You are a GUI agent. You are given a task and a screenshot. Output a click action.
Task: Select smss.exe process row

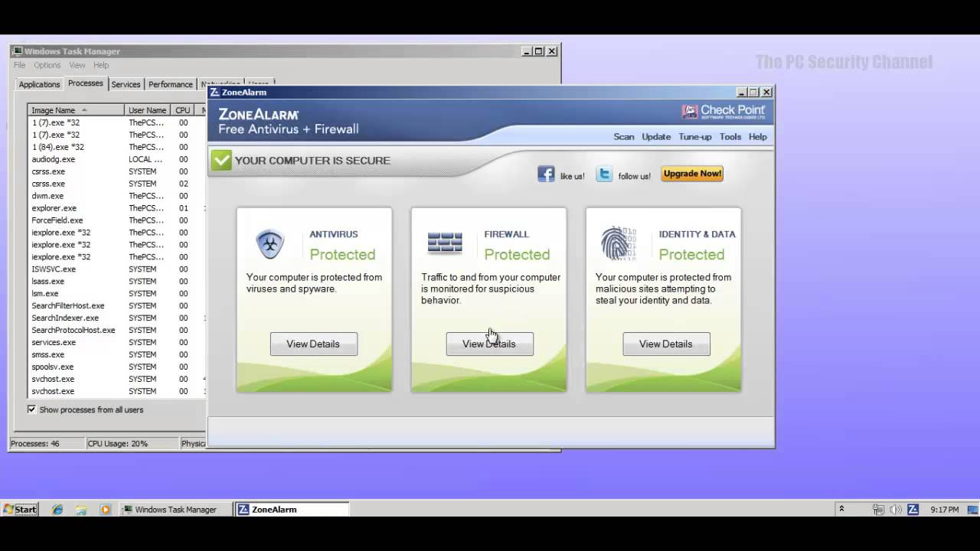[116, 355]
